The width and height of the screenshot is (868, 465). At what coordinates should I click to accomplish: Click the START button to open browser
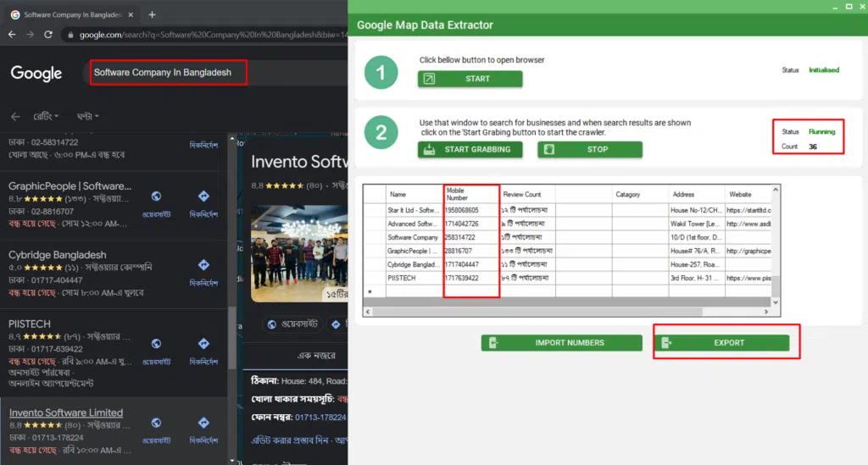(470, 79)
